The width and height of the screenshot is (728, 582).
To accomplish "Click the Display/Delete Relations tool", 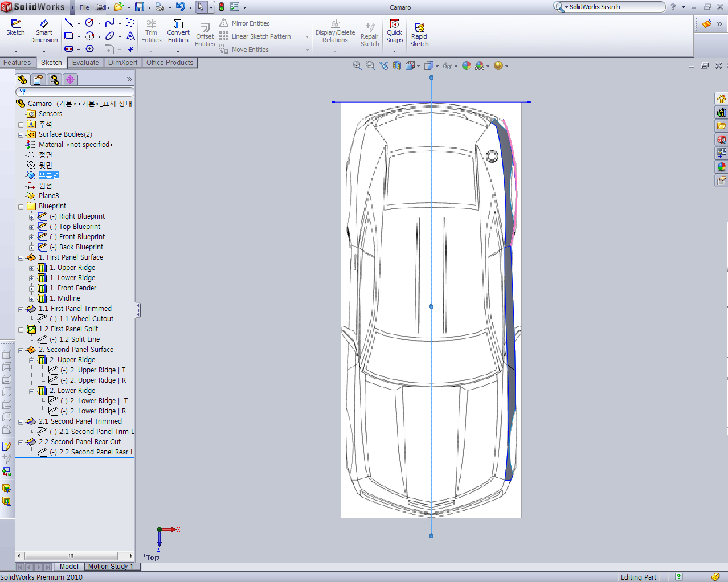I will click(x=335, y=32).
